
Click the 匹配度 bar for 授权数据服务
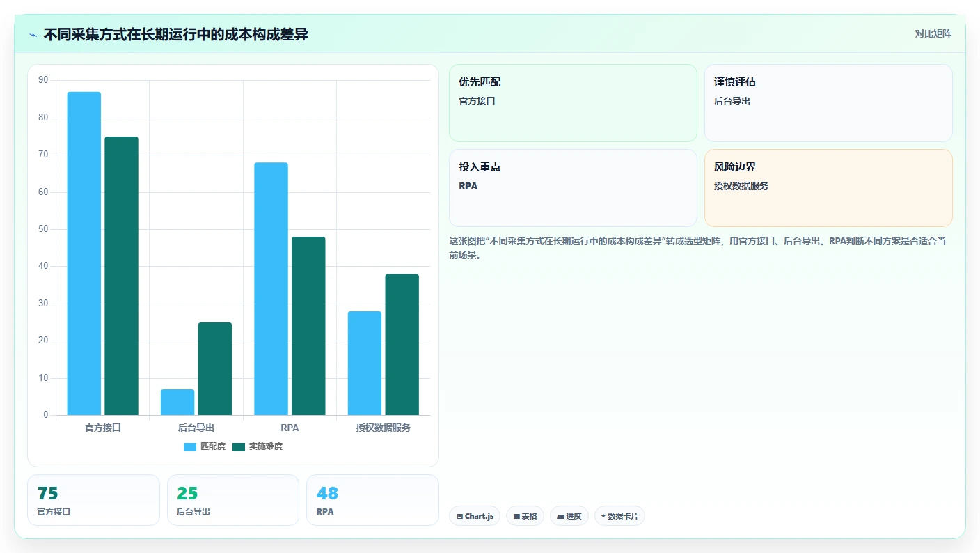pos(365,364)
